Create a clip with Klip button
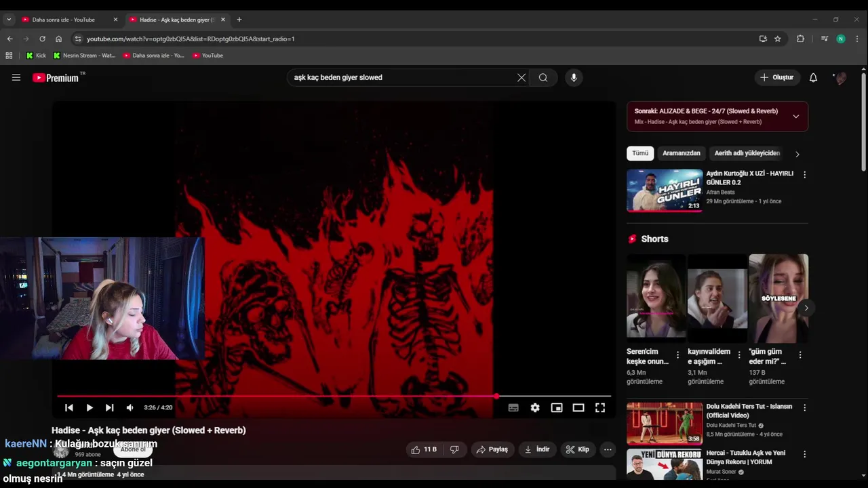The width and height of the screenshot is (868, 488). [578, 449]
